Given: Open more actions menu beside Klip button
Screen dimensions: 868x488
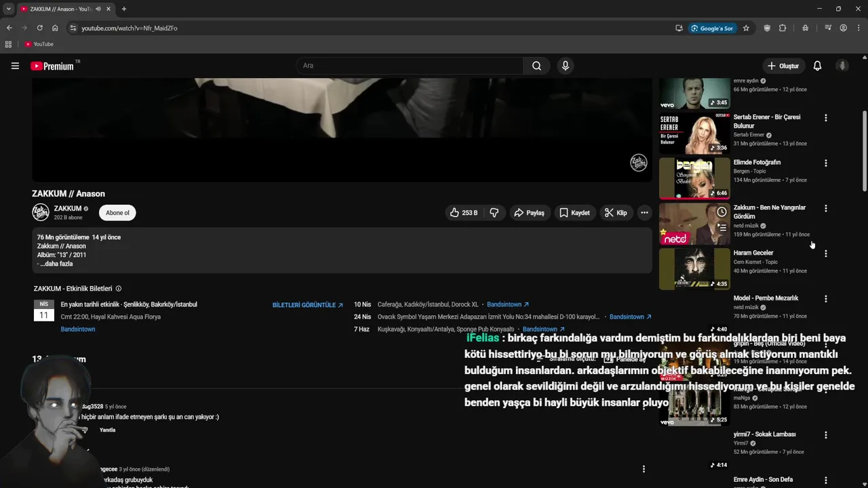Looking at the screenshot, I should [644, 213].
